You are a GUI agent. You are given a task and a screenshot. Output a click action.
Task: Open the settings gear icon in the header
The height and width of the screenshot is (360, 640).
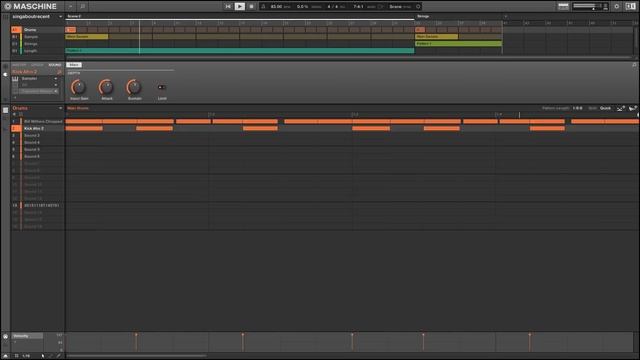tap(616, 6)
